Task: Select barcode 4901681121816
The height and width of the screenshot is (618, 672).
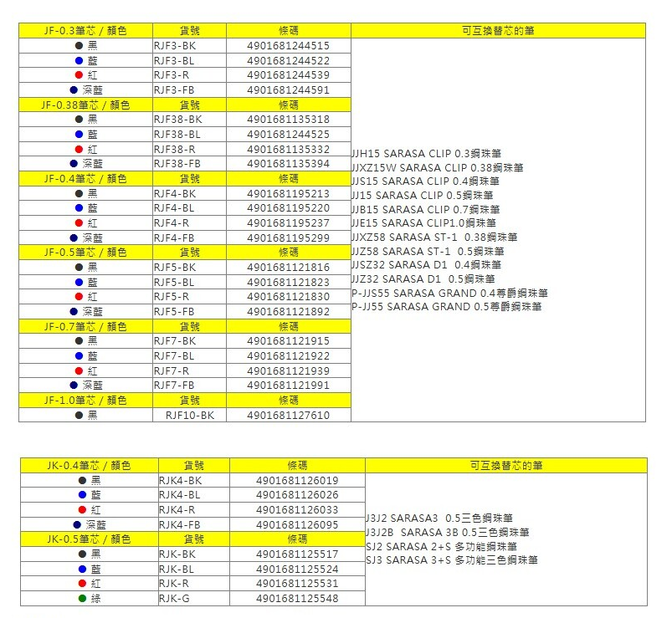Action: click(x=289, y=268)
